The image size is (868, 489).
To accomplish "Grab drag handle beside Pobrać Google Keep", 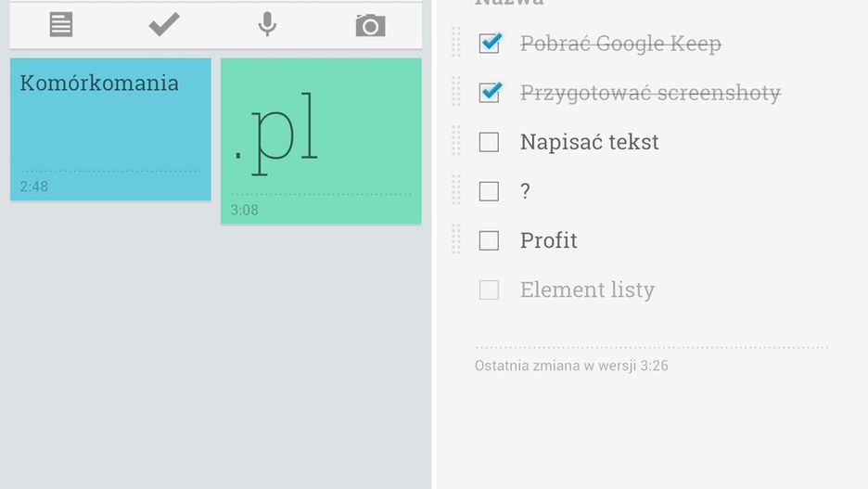I will [455, 43].
